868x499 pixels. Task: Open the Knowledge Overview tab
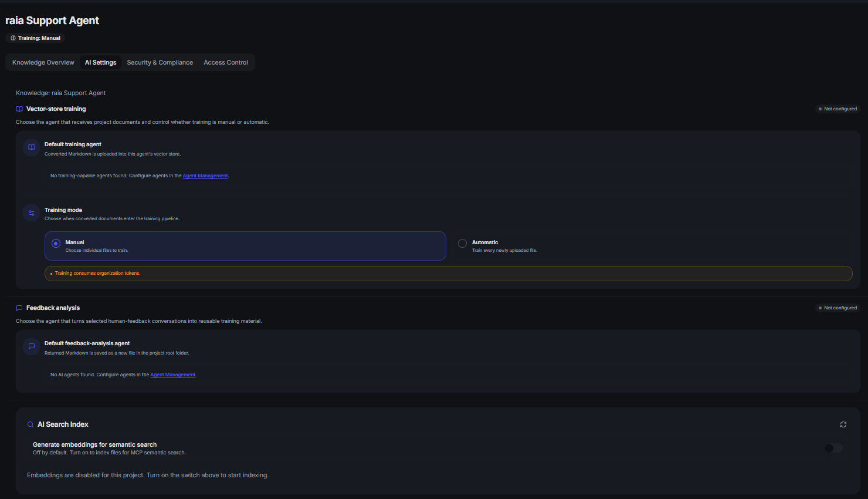coord(43,62)
